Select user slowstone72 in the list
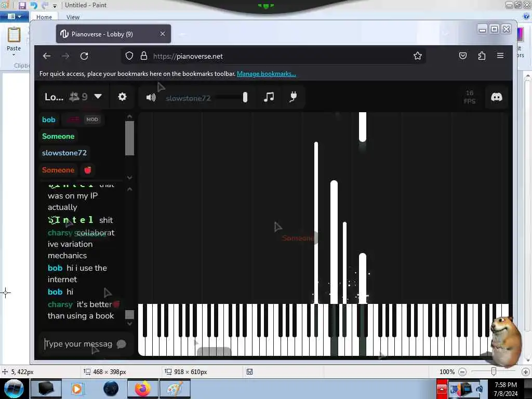Screen dimensions: 532x399 (x=64, y=153)
